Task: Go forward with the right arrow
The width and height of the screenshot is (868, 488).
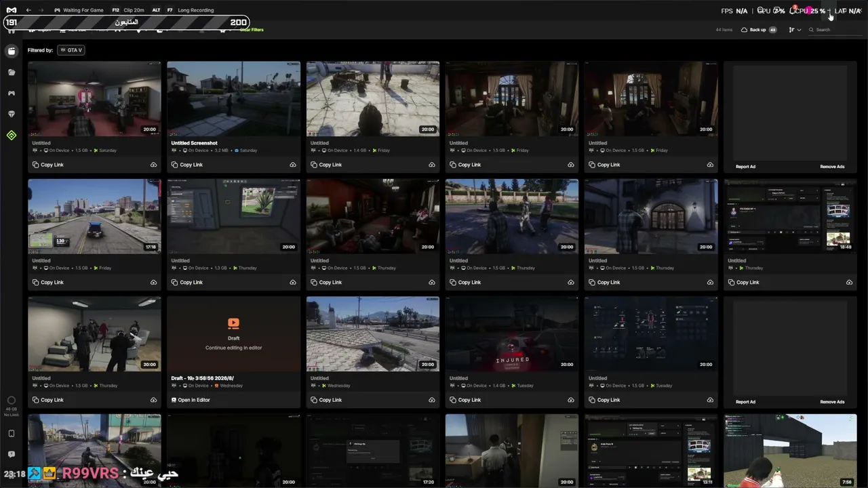Action: coord(41,10)
